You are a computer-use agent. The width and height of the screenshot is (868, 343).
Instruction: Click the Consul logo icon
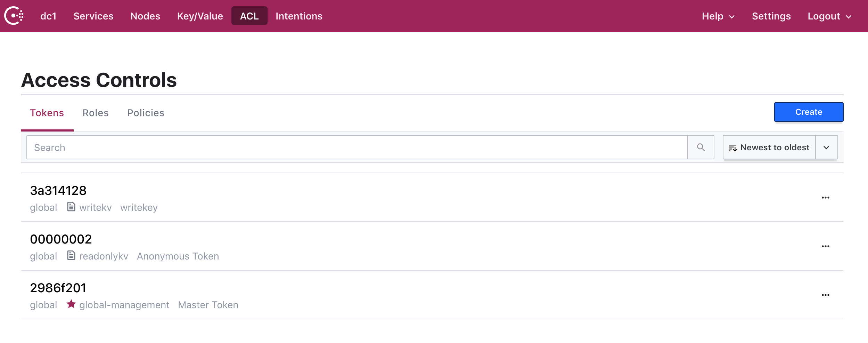[x=14, y=16]
